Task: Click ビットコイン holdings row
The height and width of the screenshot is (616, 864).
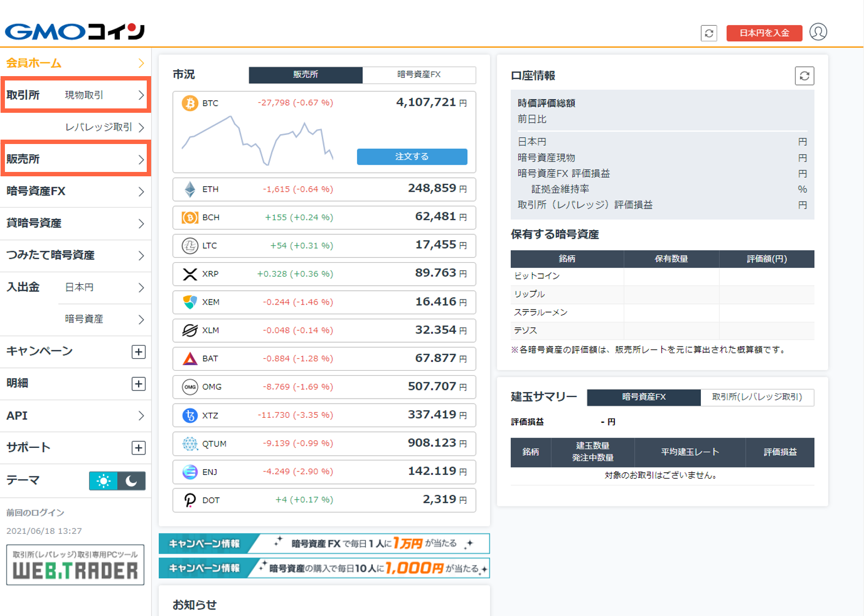Action: [662, 276]
